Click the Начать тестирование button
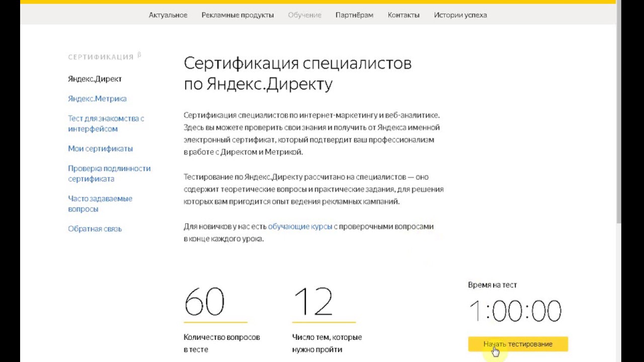644x362 pixels. click(518, 344)
